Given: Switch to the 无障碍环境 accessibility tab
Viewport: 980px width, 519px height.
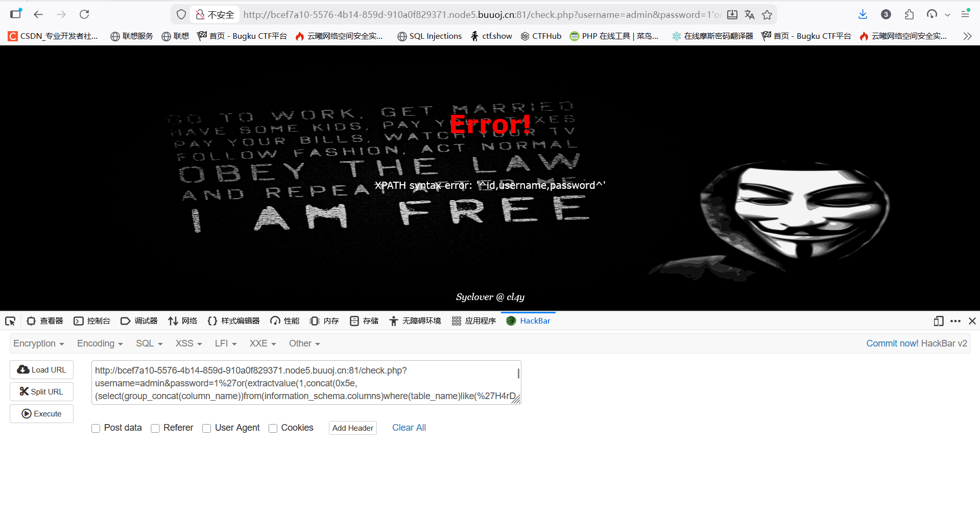Looking at the screenshot, I should (415, 321).
